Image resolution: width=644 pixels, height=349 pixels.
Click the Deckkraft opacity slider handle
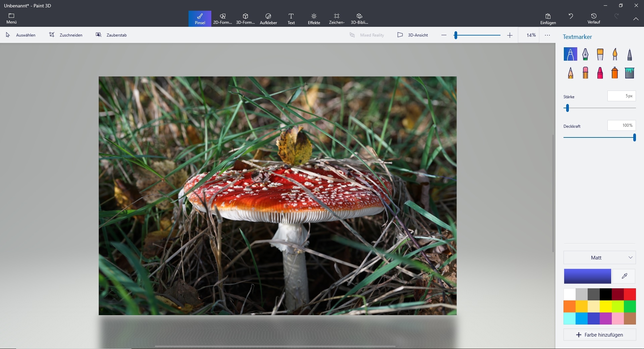(x=634, y=137)
